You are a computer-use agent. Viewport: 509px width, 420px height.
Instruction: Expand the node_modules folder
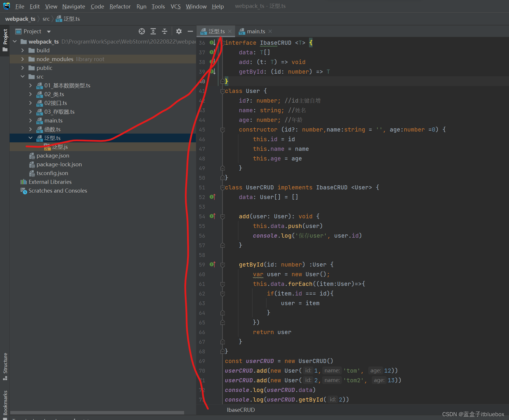click(23, 59)
